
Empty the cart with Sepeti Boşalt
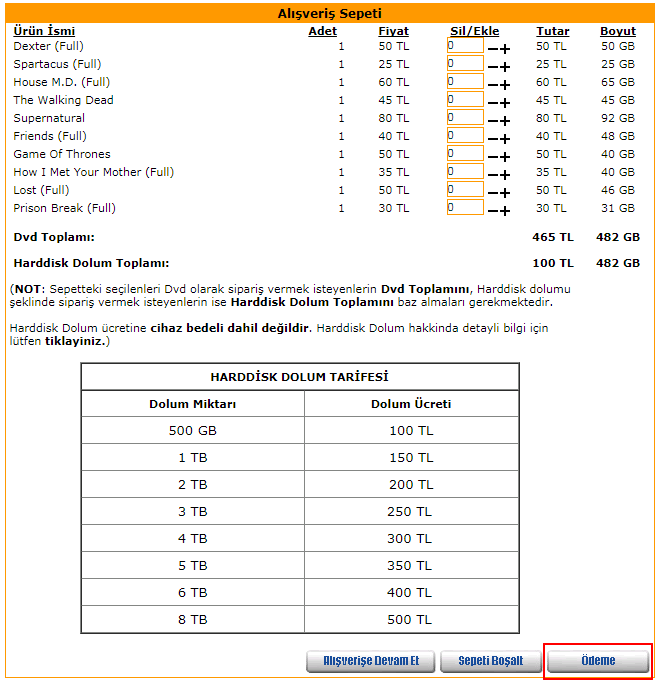point(491,661)
